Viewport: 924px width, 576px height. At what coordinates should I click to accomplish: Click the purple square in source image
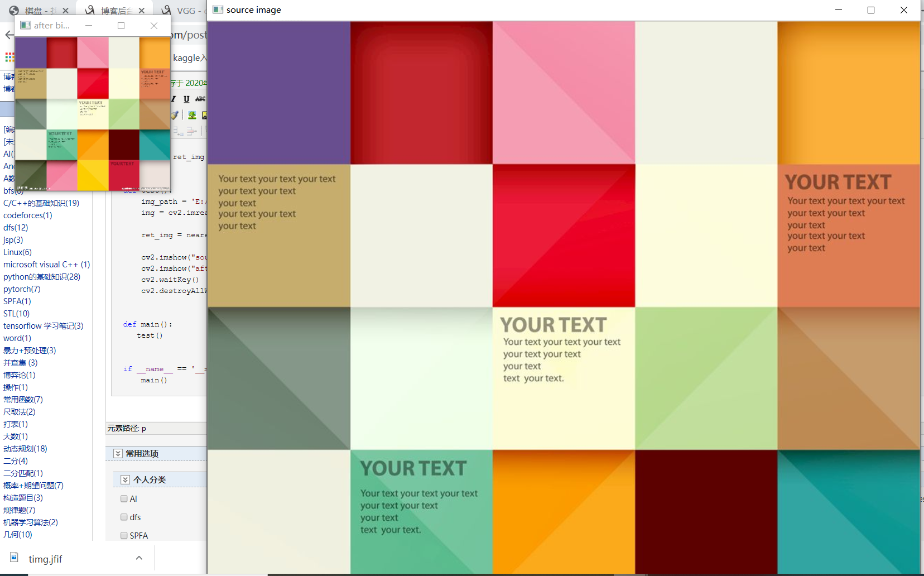pos(279,93)
